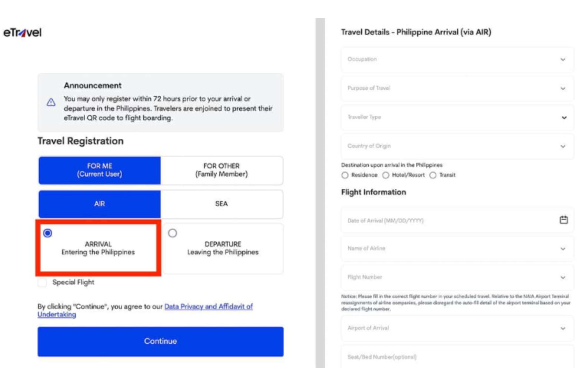Select the DEPARTURE Leaving the Philippines radio button
The width and height of the screenshot is (588, 389).
(172, 233)
